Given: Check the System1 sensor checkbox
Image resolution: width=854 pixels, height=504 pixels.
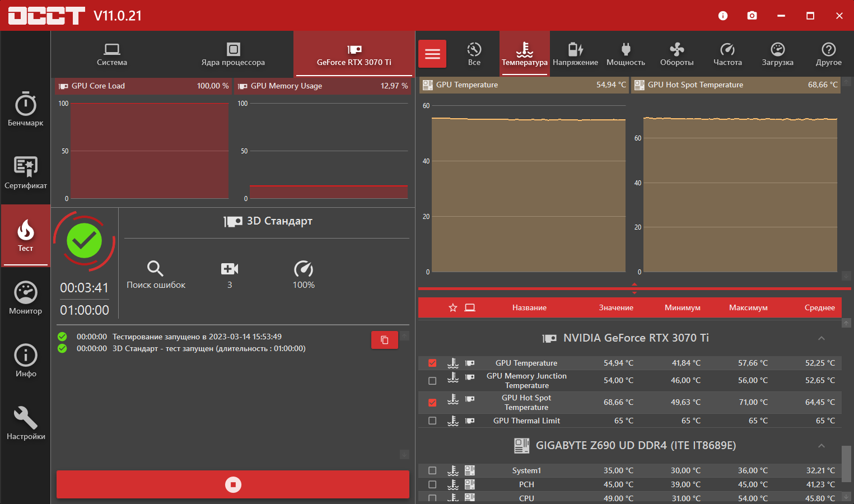Looking at the screenshot, I should 432,470.
